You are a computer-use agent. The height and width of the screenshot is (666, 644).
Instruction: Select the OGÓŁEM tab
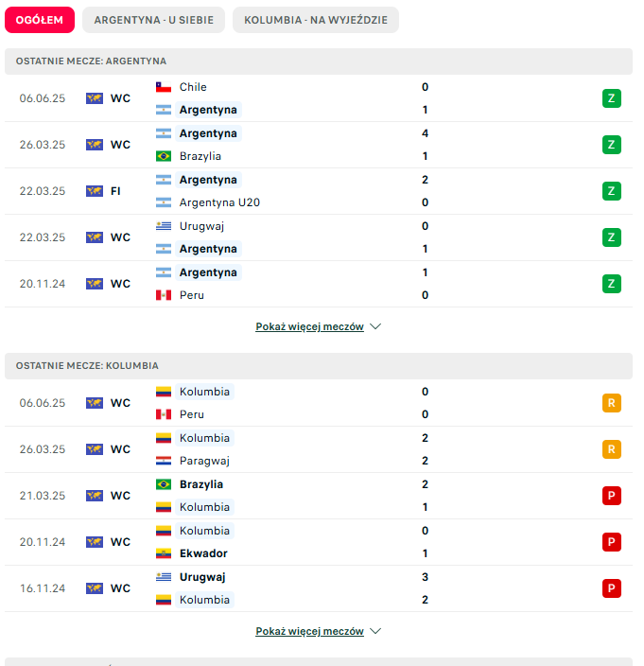(x=40, y=20)
